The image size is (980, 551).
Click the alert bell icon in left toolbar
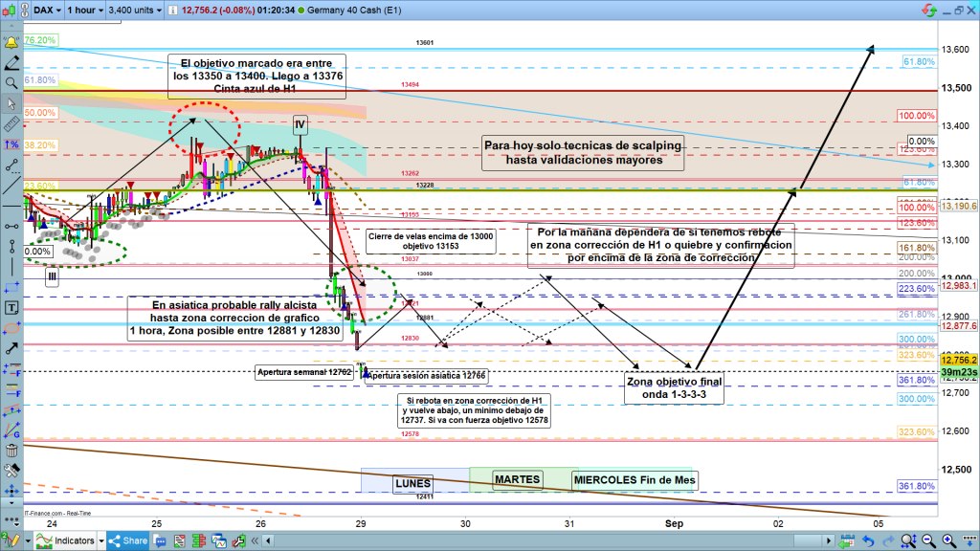[11, 44]
